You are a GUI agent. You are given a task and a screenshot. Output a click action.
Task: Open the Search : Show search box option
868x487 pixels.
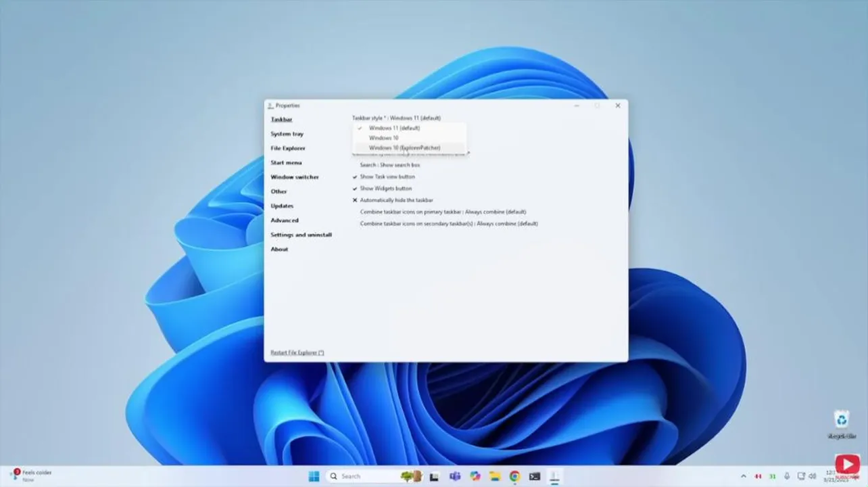(x=390, y=165)
